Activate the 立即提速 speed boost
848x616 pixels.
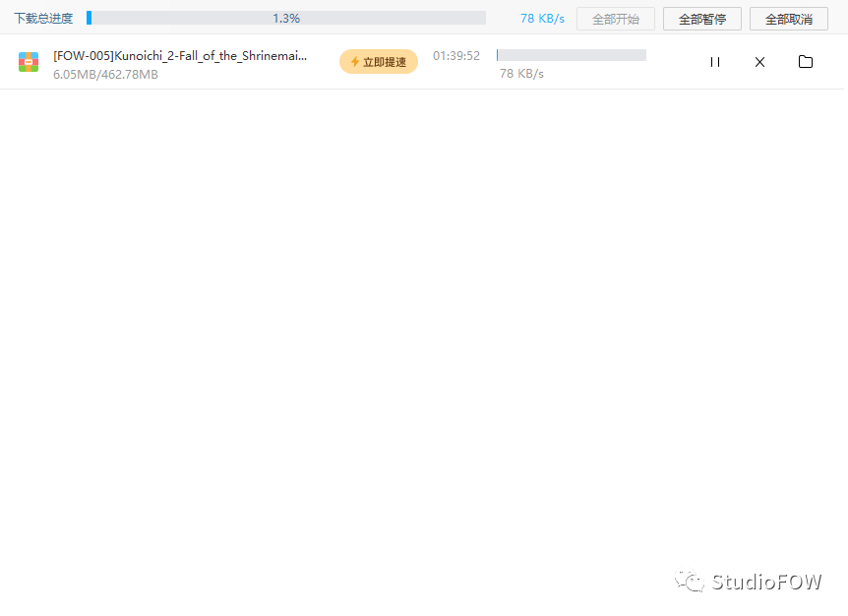pos(379,61)
